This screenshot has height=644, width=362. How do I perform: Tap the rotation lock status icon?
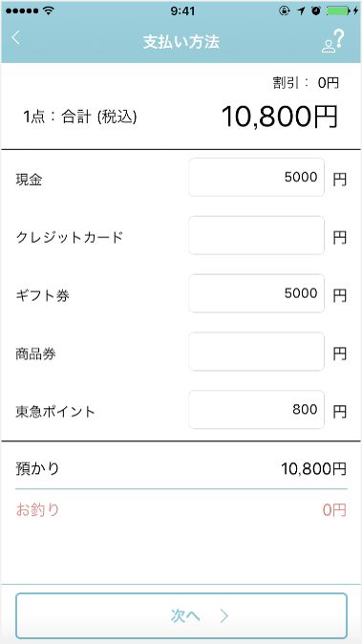tap(285, 11)
